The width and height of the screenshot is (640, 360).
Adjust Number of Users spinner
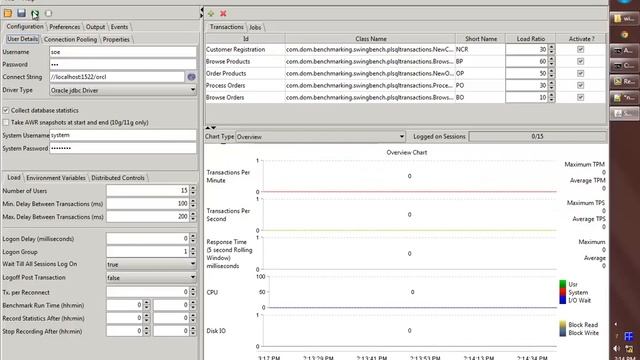[193, 191]
